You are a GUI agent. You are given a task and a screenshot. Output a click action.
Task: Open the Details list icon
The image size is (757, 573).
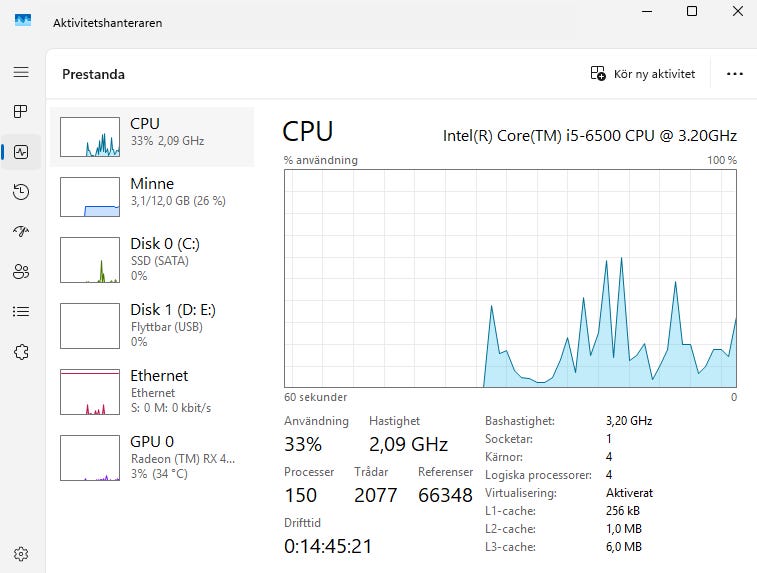[x=21, y=311]
